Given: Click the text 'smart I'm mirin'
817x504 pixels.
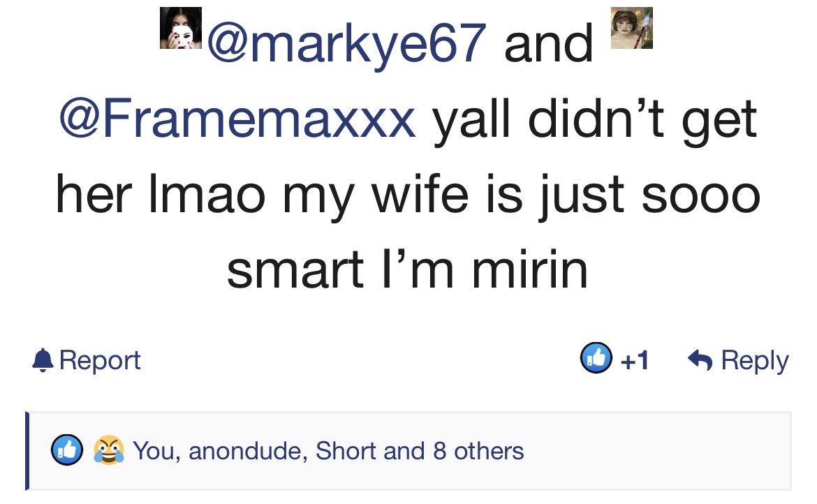Looking at the screenshot, I should tap(408, 269).
